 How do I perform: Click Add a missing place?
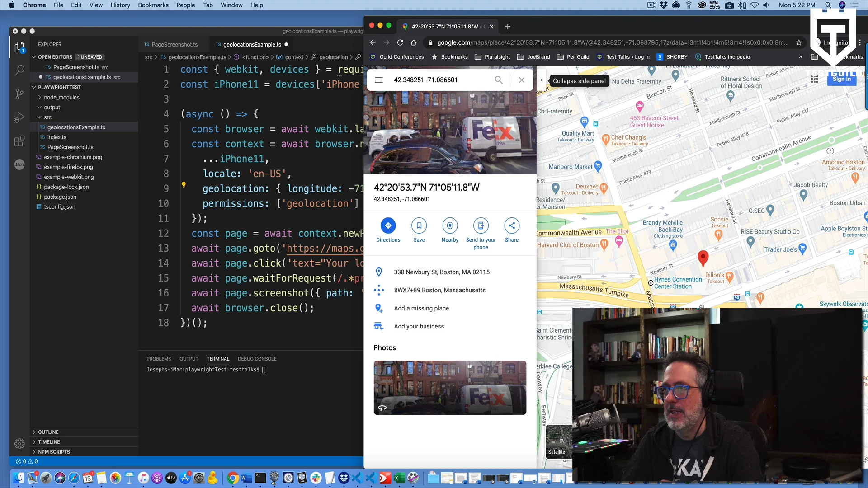pos(421,308)
